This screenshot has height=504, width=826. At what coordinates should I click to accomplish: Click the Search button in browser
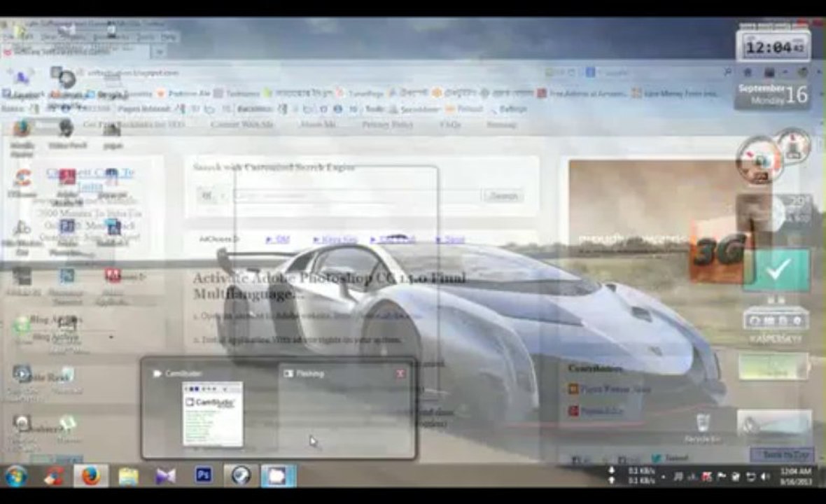[503, 196]
